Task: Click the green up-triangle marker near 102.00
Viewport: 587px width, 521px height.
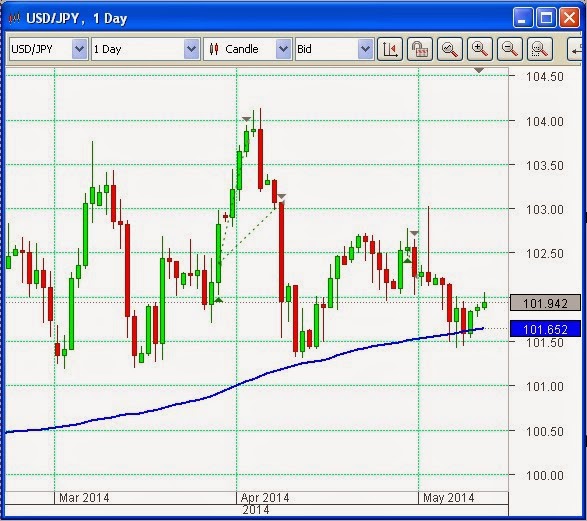Action: (219, 300)
